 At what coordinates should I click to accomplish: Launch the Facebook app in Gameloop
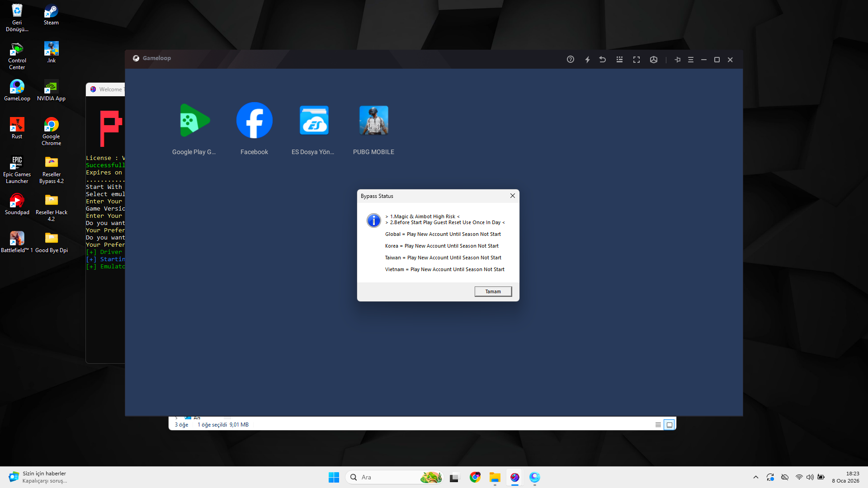click(255, 121)
